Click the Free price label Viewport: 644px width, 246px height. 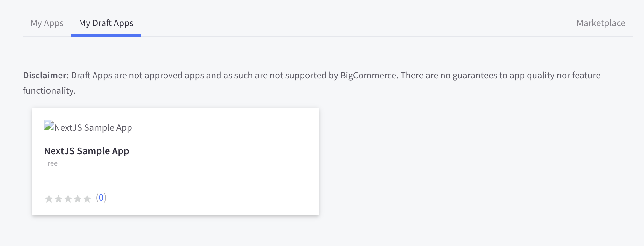coord(51,163)
